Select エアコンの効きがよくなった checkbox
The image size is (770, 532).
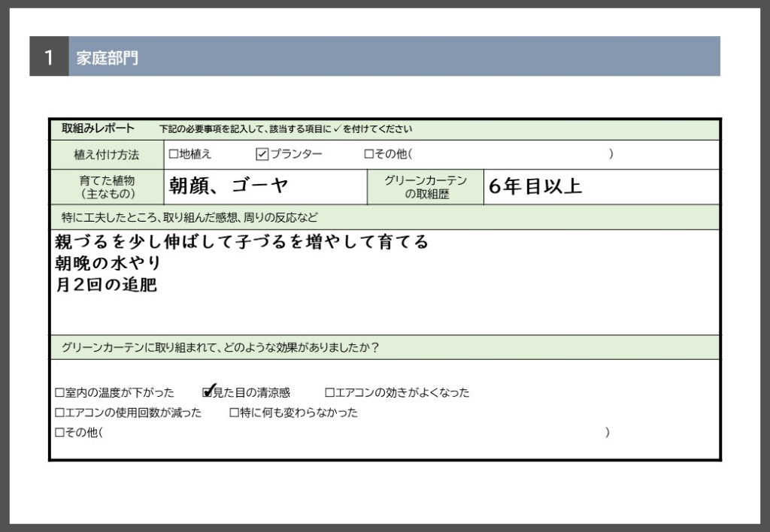[329, 392]
